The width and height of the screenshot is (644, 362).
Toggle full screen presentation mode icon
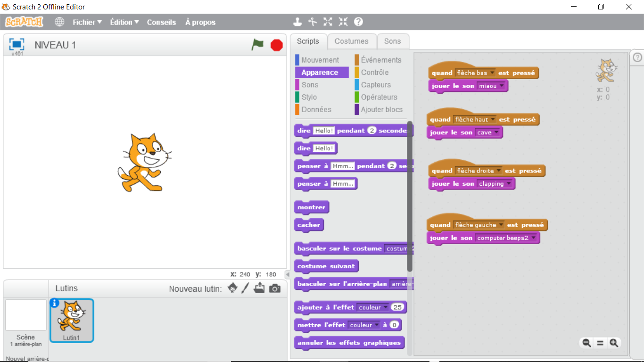pos(17,44)
